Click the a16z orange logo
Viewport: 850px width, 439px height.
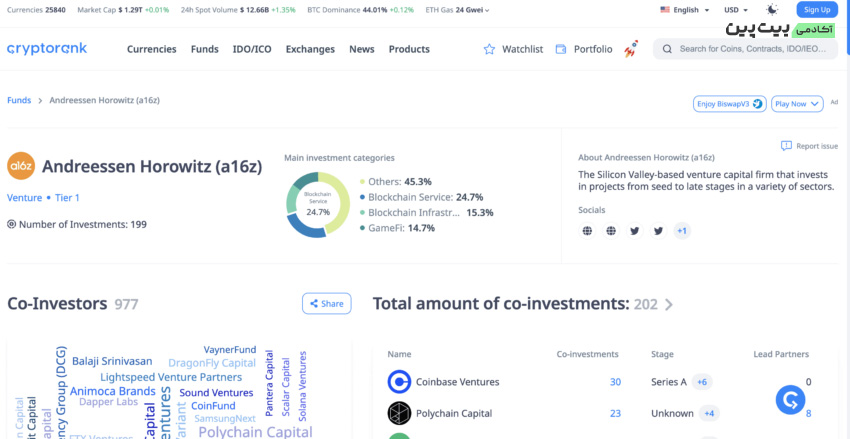(x=21, y=166)
